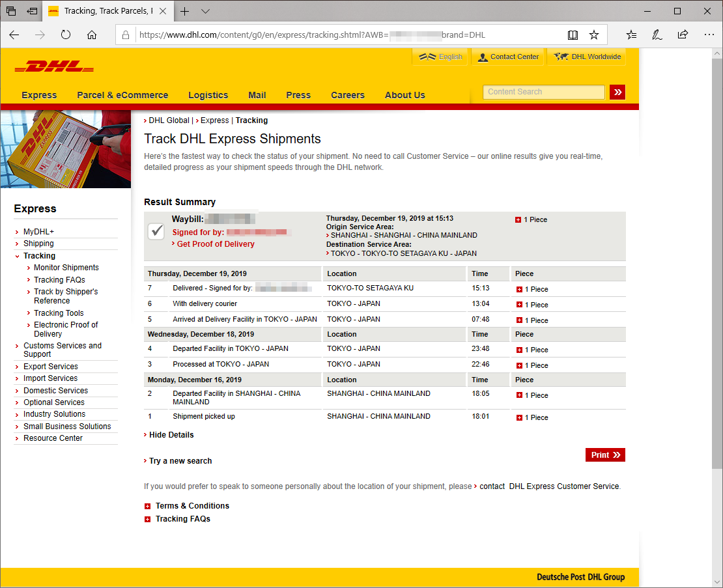Open Careers nav menu

(x=348, y=95)
